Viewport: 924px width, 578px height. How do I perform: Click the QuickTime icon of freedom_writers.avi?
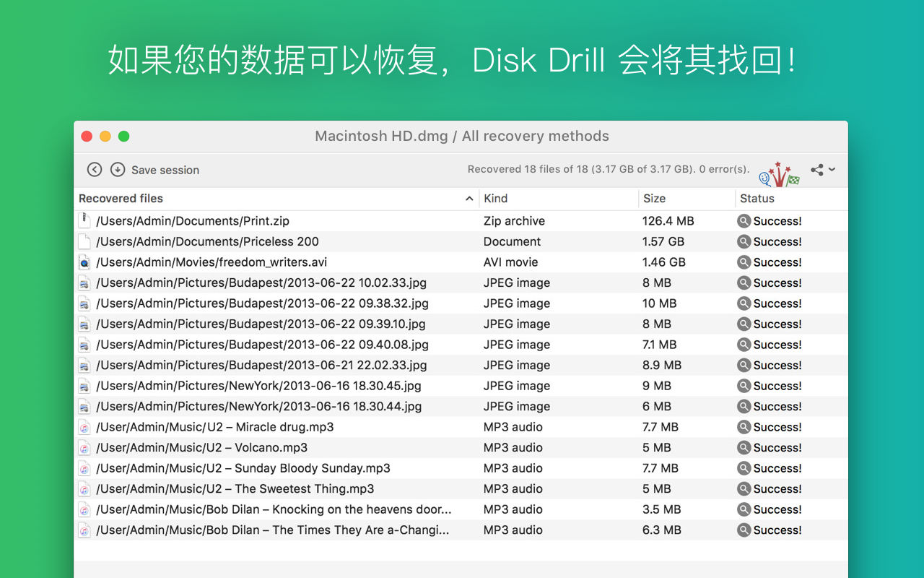coord(84,262)
